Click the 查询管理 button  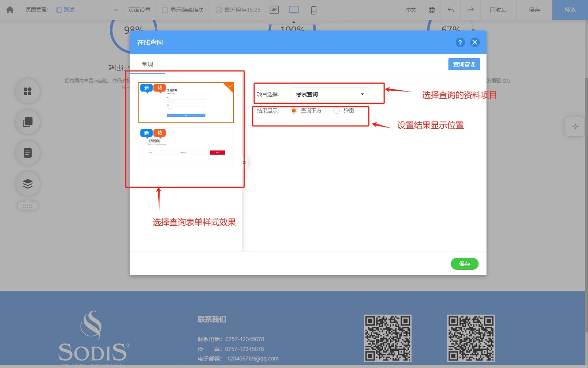point(464,64)
